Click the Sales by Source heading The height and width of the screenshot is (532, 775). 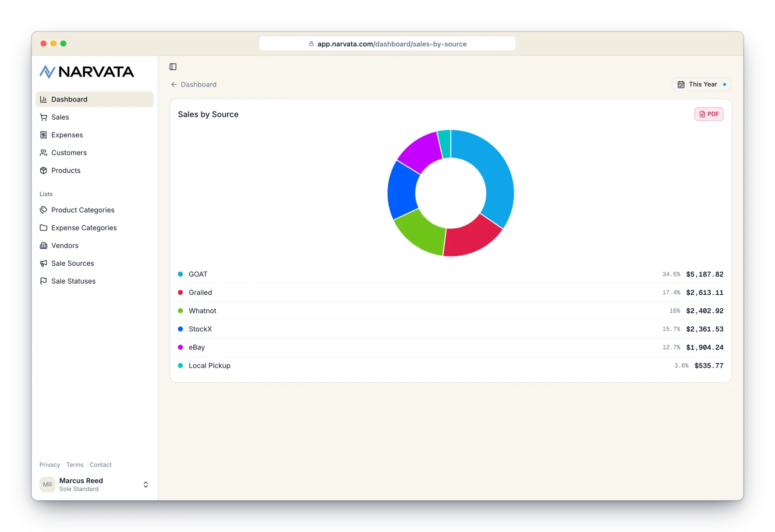[x=208, y=115]
